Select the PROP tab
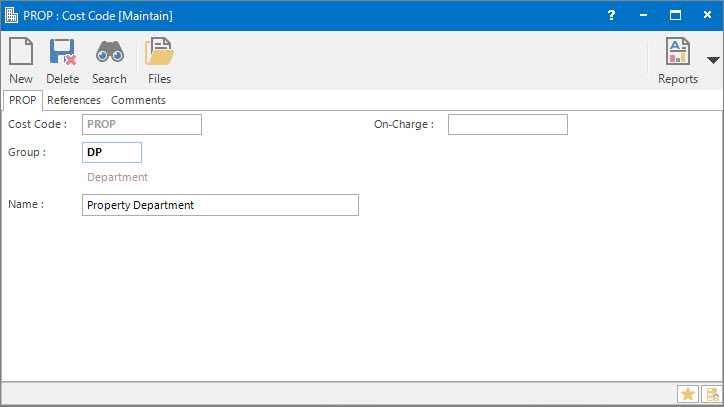This screenshot has width=724, height=407. [22, 100]
